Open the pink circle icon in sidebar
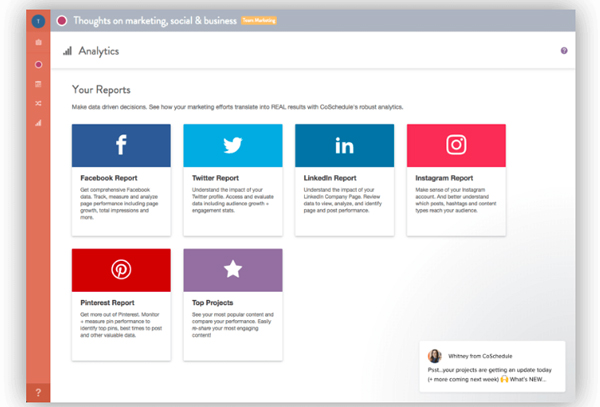 click(x=38, y=64)
